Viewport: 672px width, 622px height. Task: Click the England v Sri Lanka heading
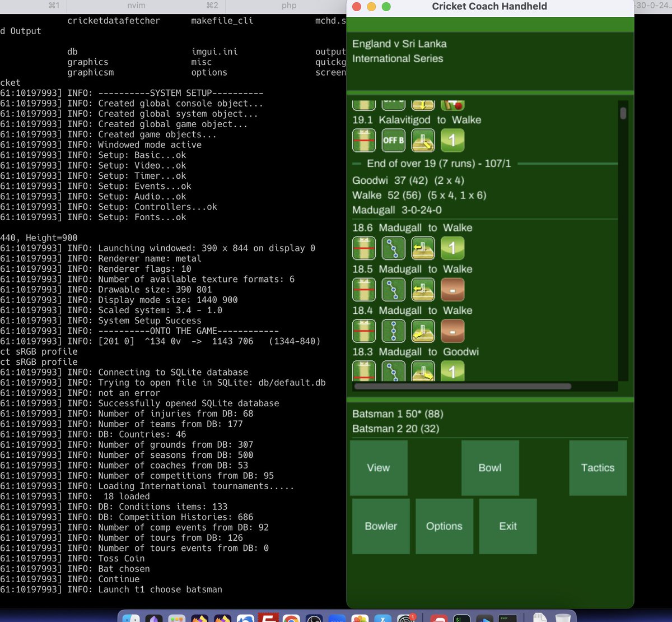pyautogui.click(x=399, y=44)
